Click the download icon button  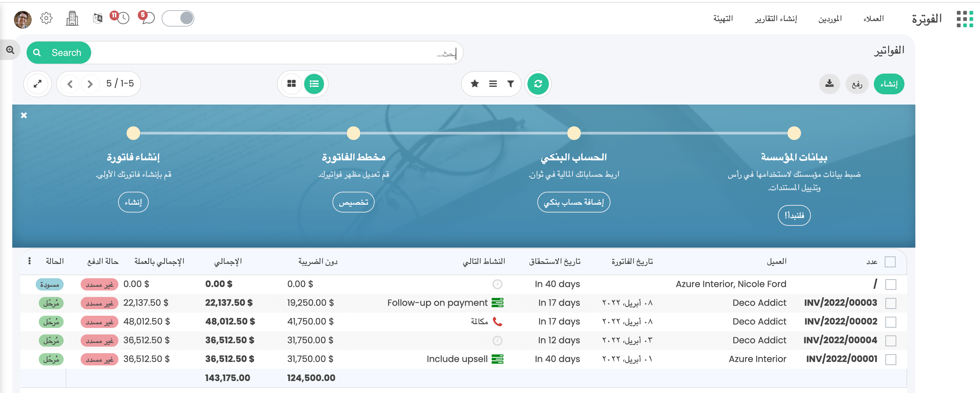[x=829, y=84]
